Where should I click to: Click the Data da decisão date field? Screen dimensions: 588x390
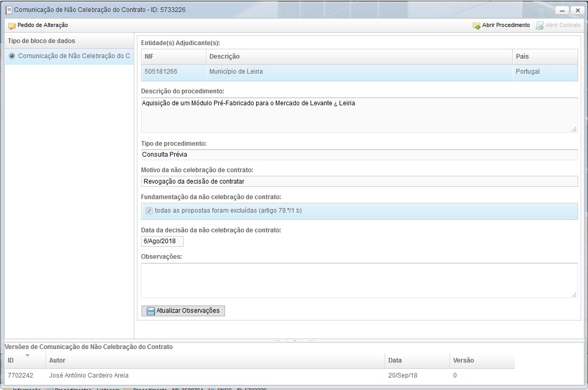point(162,242)
